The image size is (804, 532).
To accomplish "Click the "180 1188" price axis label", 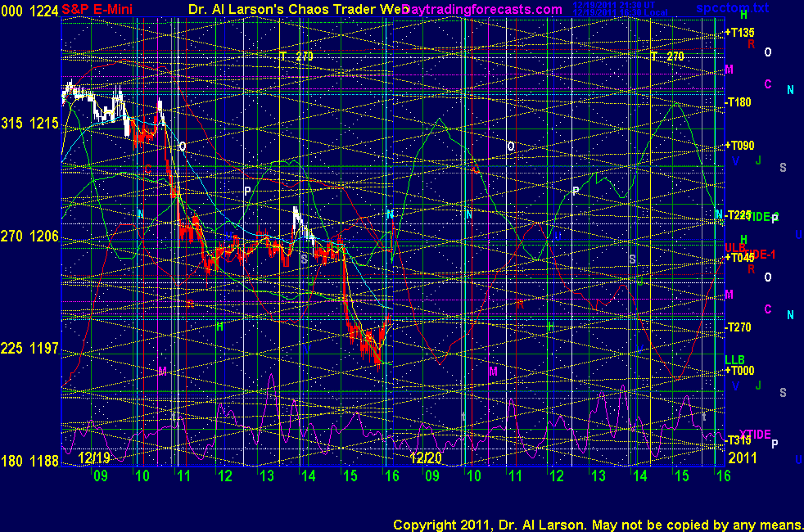I will (x=29, y=461).
